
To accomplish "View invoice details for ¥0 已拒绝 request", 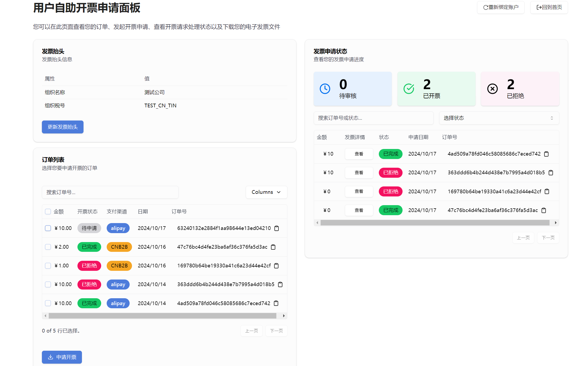I will click(x=359, y=191).
